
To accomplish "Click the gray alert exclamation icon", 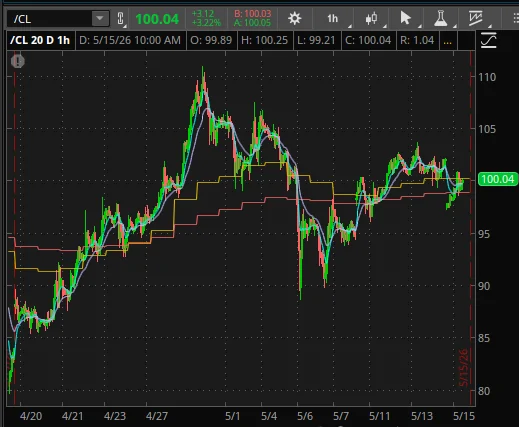I will pyautogui.click(x=18, y=61).
